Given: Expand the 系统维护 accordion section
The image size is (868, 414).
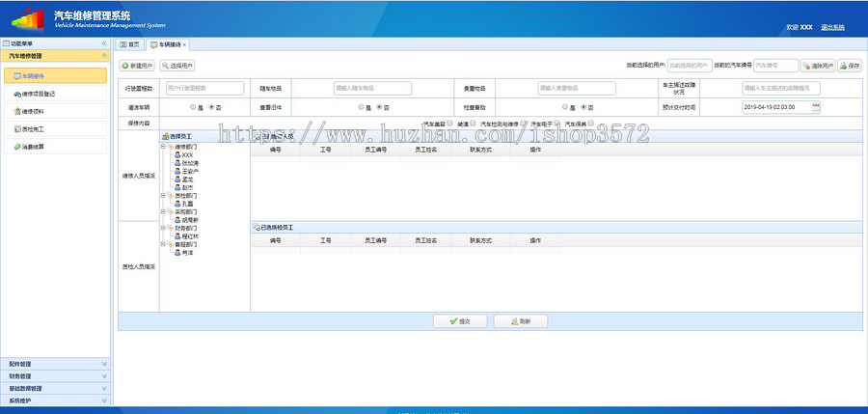Looking at the screenshot, I should coord(104,400).
